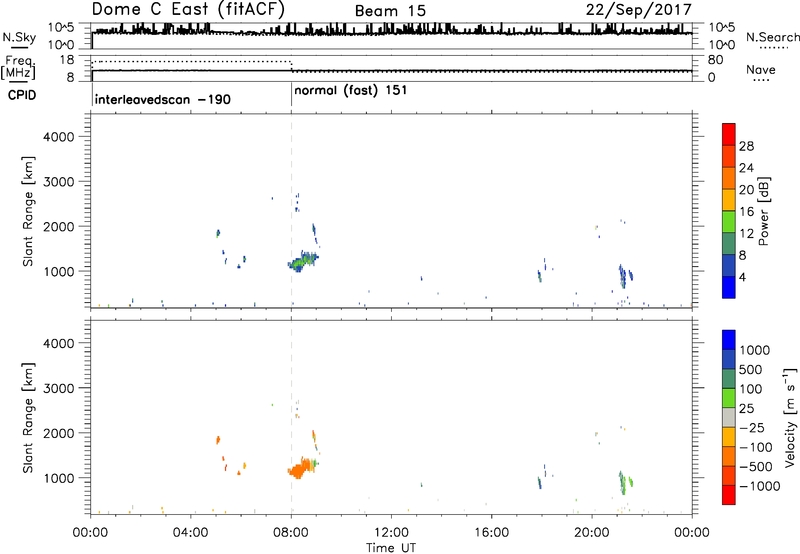Click the '-1000' tick on the velocity colorbar

(x=759, y=486)
